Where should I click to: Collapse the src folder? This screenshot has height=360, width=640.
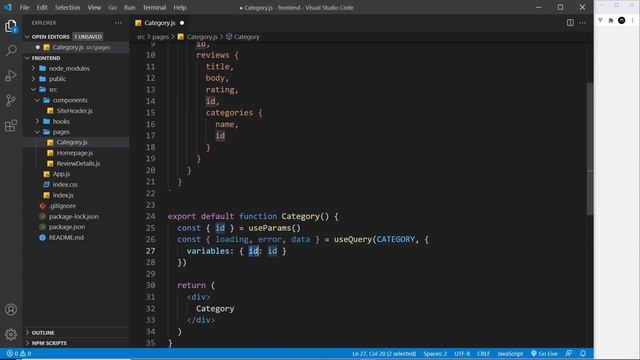tap(53, 89)
